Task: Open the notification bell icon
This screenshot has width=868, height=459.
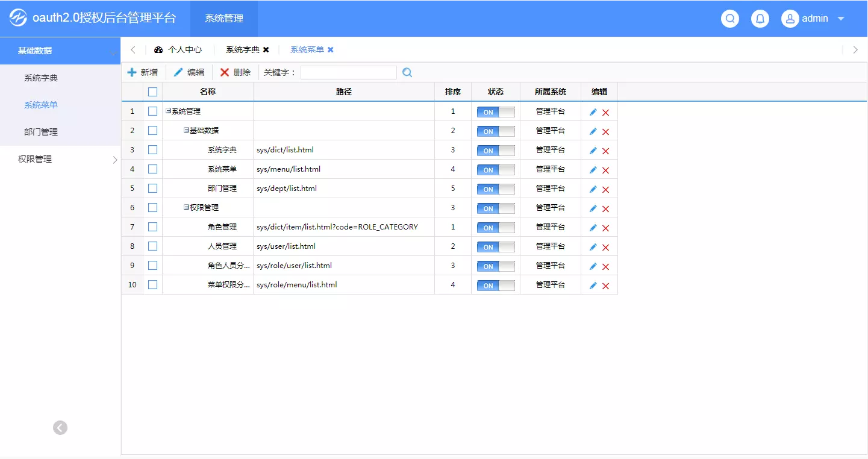Action: click(x=760, y=19)
